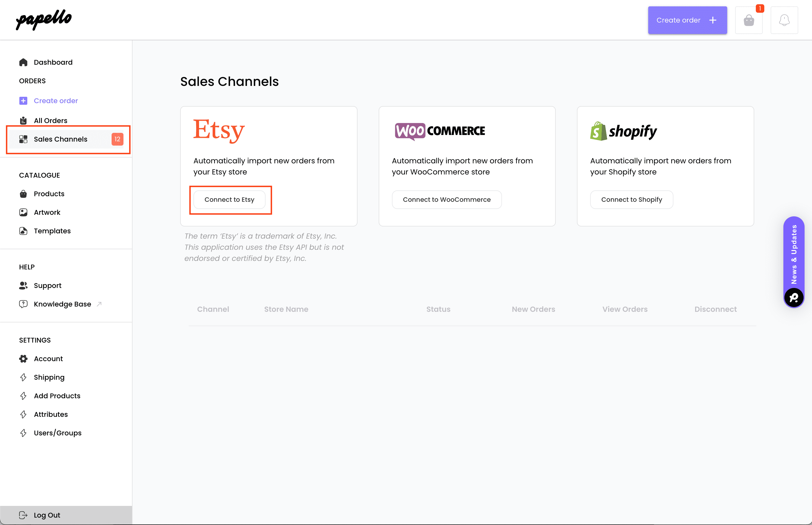This screenshot has width=812, height=525.
Task: Select Create order link in sidebar
Action: 56,101
